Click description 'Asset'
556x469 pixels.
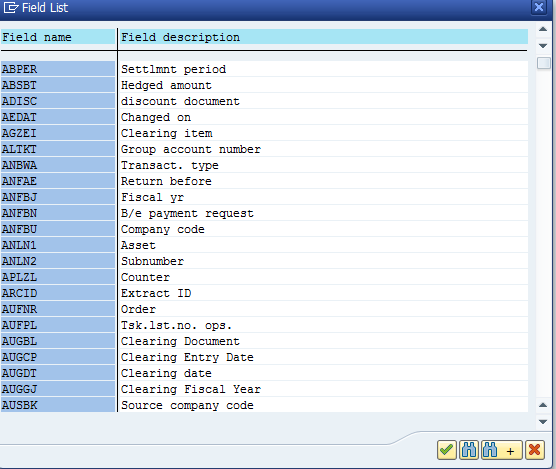click(138, 245)
